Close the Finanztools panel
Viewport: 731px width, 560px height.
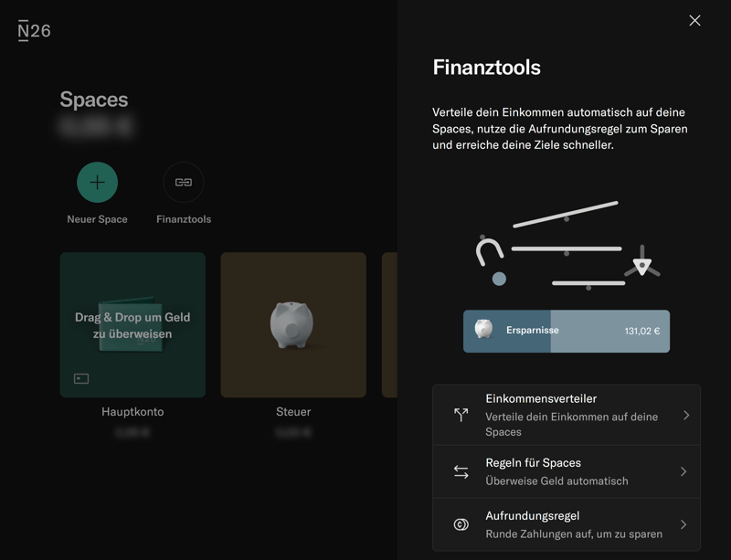pyautogui.click(x=694, y=20)
